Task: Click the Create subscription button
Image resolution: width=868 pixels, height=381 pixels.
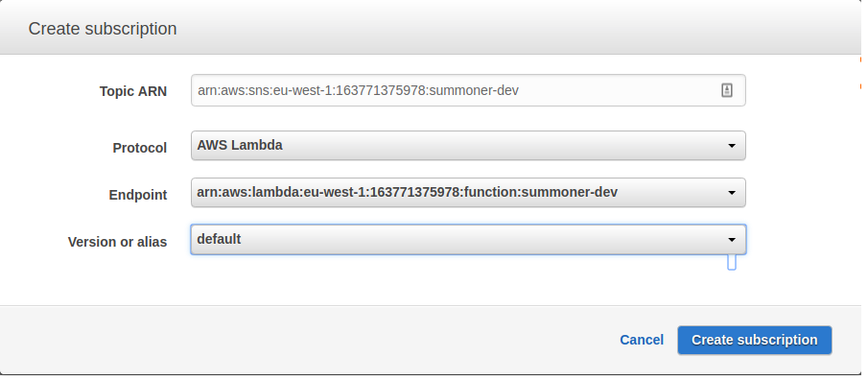Action: 755,340
